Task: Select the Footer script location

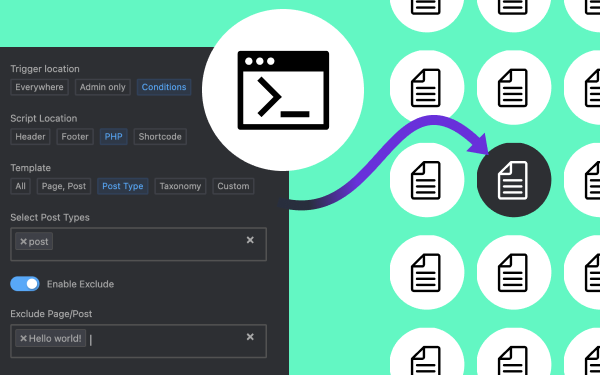Action: click(75, 137)
